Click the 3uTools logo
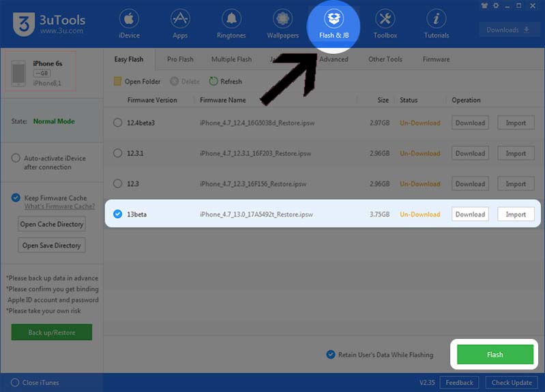This screenshot has width=545, height=392. coord(48,24)
